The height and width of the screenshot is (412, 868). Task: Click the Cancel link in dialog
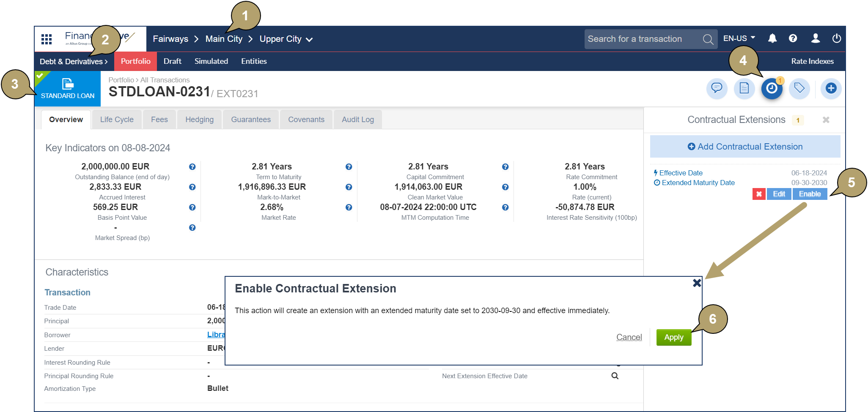(x=629, y=337)
